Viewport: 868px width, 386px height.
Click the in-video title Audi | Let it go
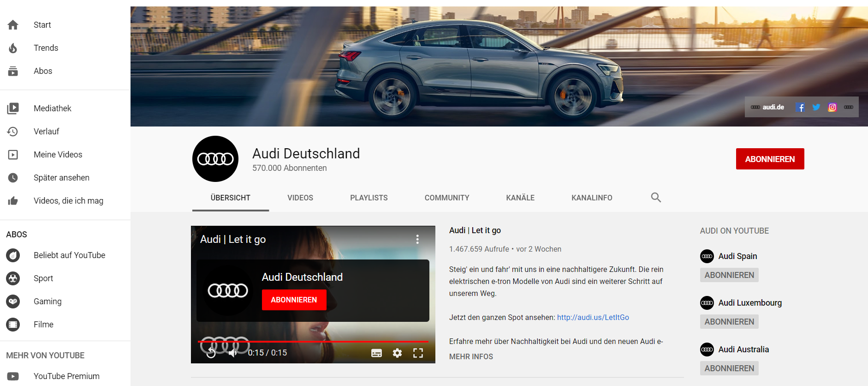click(233, 239)
